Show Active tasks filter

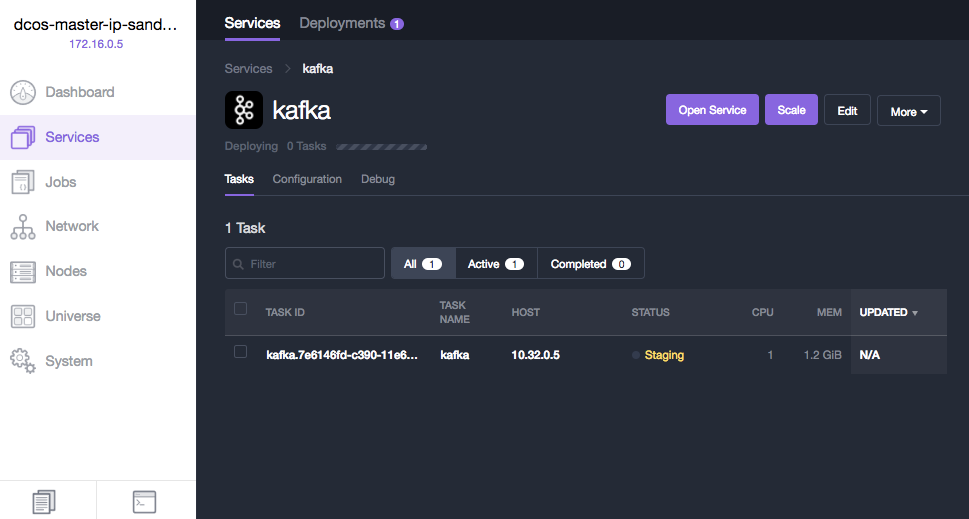coord(496,264)
